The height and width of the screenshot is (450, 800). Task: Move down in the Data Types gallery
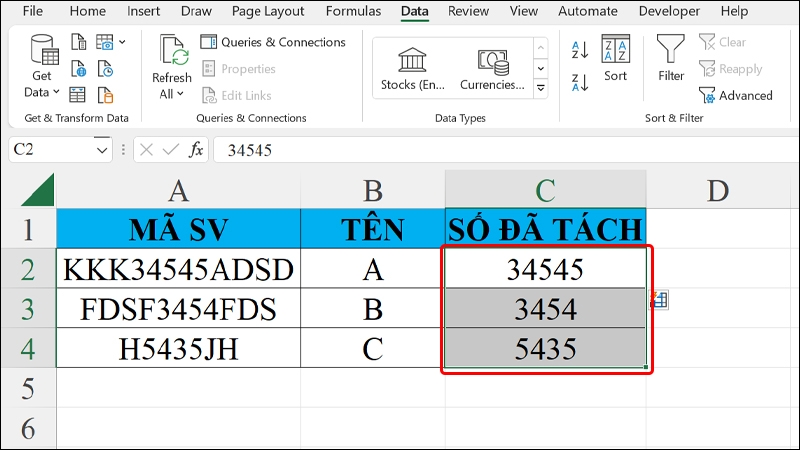(541, 68)
